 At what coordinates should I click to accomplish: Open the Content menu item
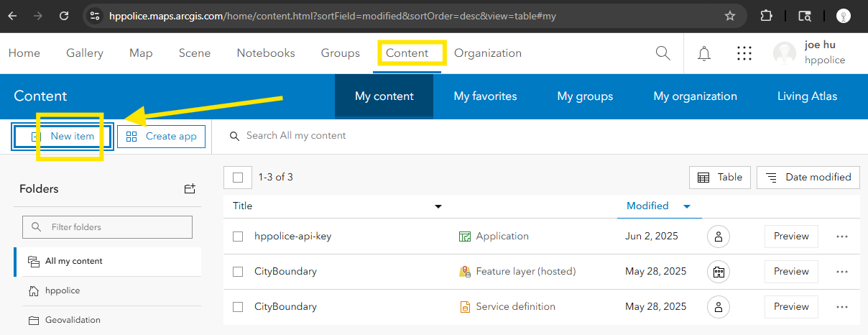coord(407,53)
